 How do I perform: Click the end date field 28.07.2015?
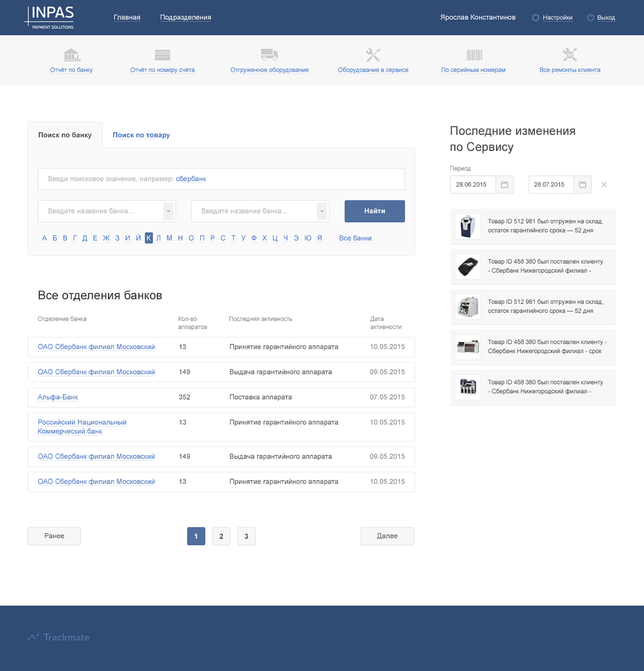(x=551, y=185)
